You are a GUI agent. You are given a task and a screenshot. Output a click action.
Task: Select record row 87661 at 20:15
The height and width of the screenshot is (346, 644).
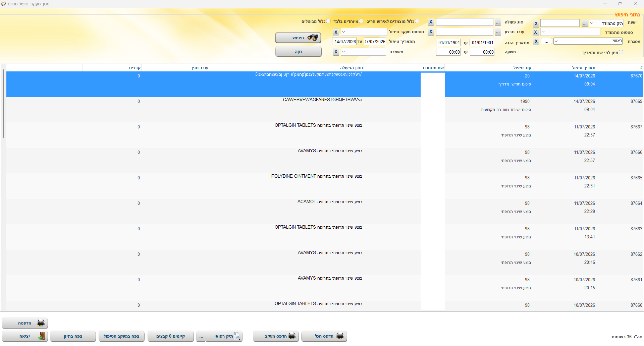[x=325, y=288]
